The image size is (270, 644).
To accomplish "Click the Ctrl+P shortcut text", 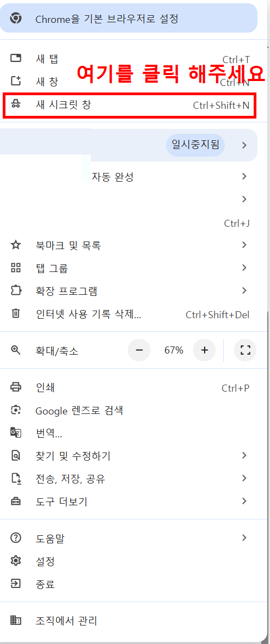I will [x=236, y=388].
